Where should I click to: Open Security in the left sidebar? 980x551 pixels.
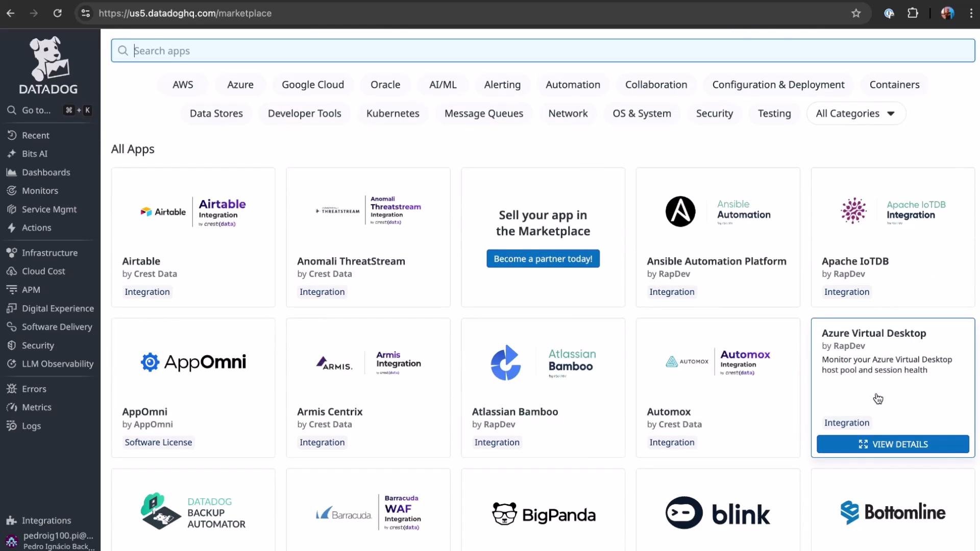(x=38, y=345)
